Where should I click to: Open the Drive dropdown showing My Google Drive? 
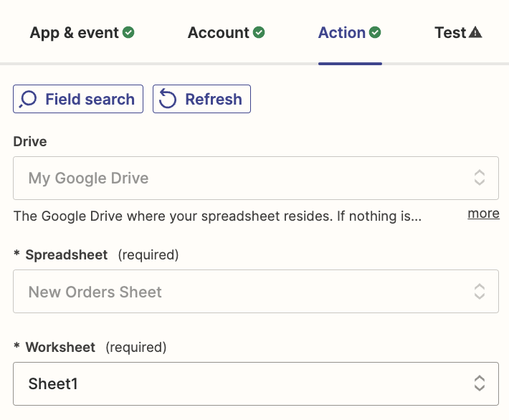click(256, 178)
